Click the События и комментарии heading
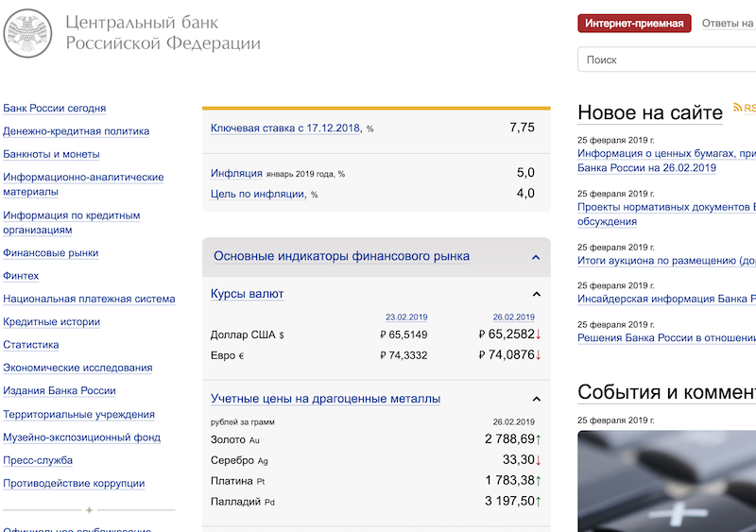Screen dimensions: 756x532 point(666,392)
